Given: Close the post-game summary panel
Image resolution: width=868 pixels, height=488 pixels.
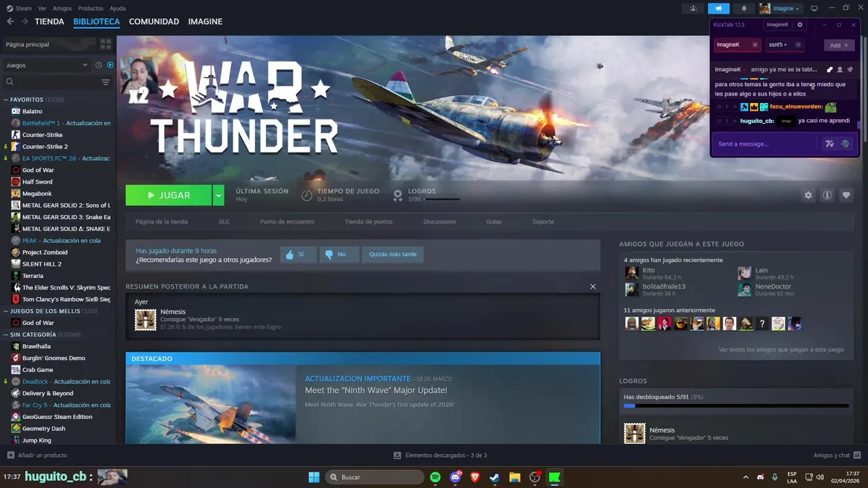Looking at the screenshot, I should pyautogui.click(x=593, y=287).
